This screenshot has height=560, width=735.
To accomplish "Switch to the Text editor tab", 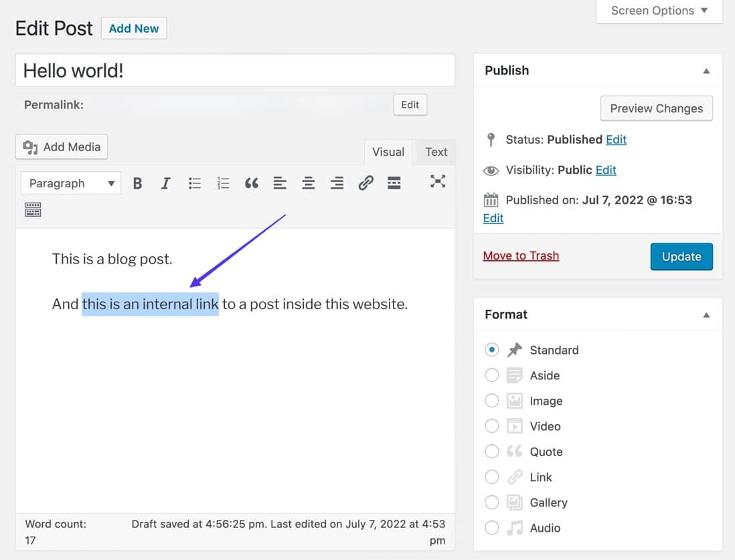I will 435,152.
